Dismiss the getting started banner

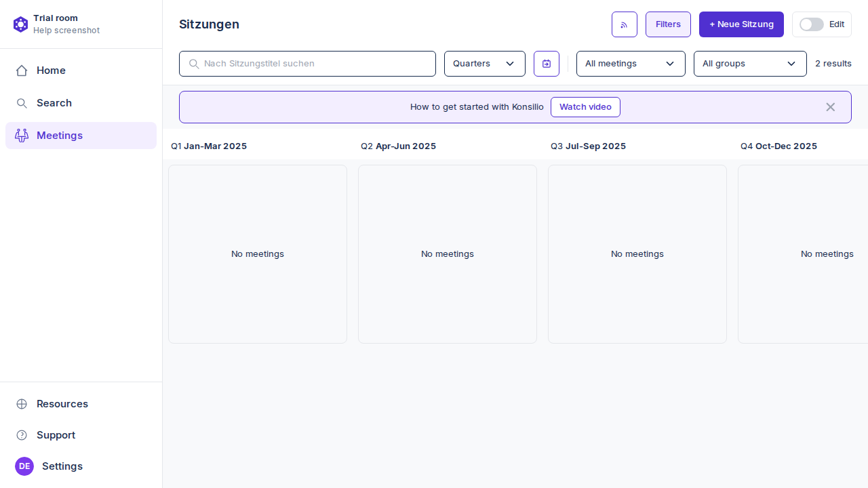coord(830,107)
